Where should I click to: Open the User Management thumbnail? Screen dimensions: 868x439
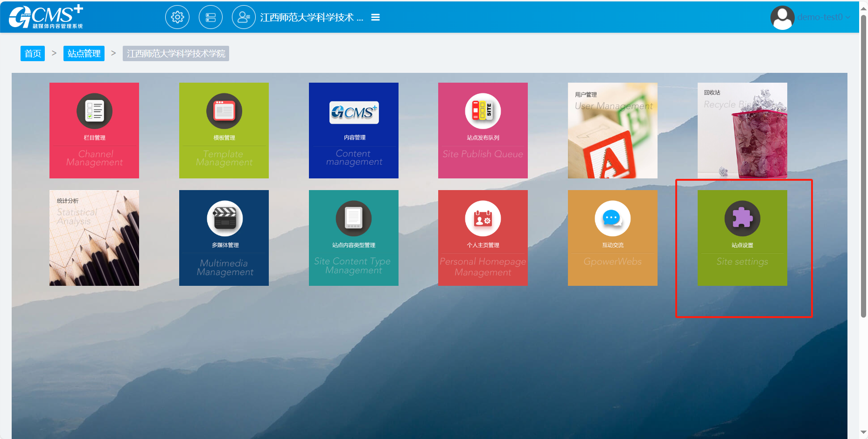click(x=613, y=130)
